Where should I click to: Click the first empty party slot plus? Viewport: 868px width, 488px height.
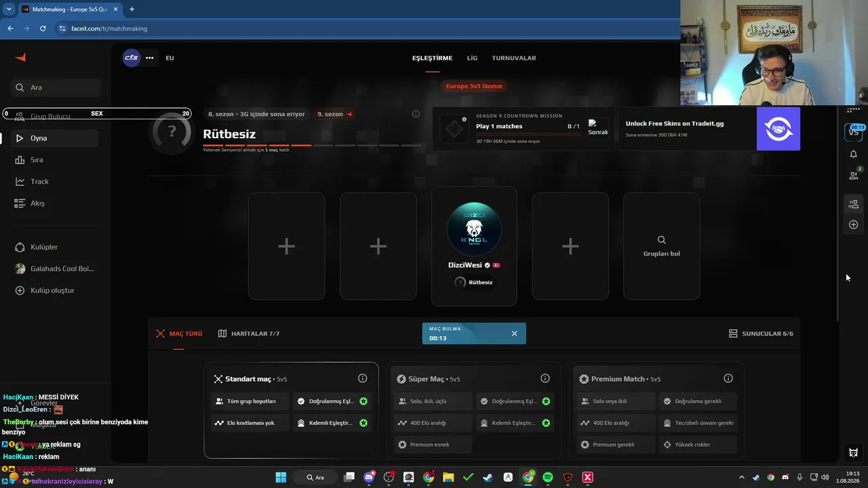tap(286, 246)
